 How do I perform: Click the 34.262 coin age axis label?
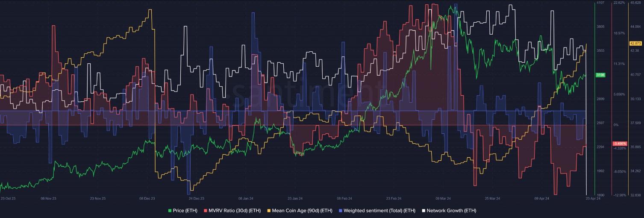(635, 171)
